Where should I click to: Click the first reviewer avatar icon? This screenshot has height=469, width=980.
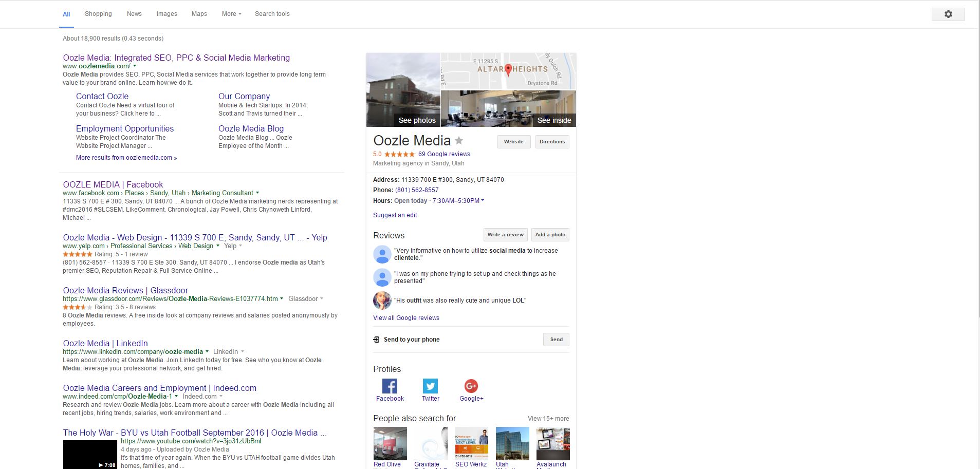(x=382, y=254)
